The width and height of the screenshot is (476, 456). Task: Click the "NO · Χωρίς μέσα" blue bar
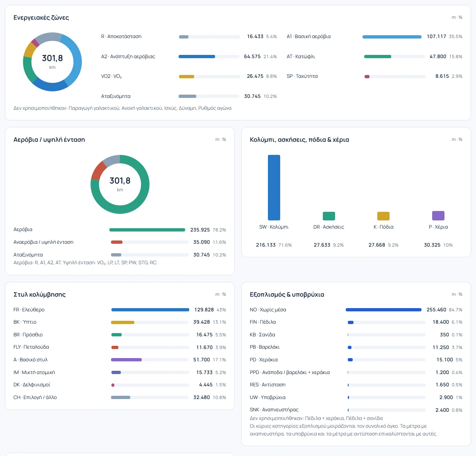pyautogui.click(x=383, y=310)
